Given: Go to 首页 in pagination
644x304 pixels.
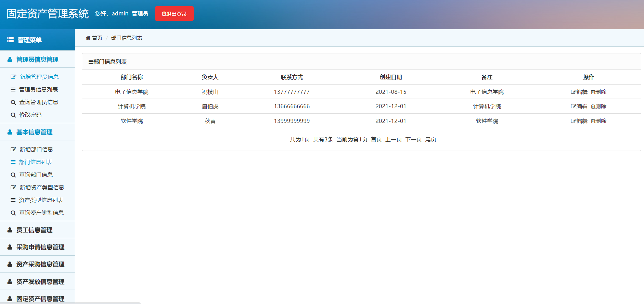Looking at the screenshot, I should coord(376,139).
